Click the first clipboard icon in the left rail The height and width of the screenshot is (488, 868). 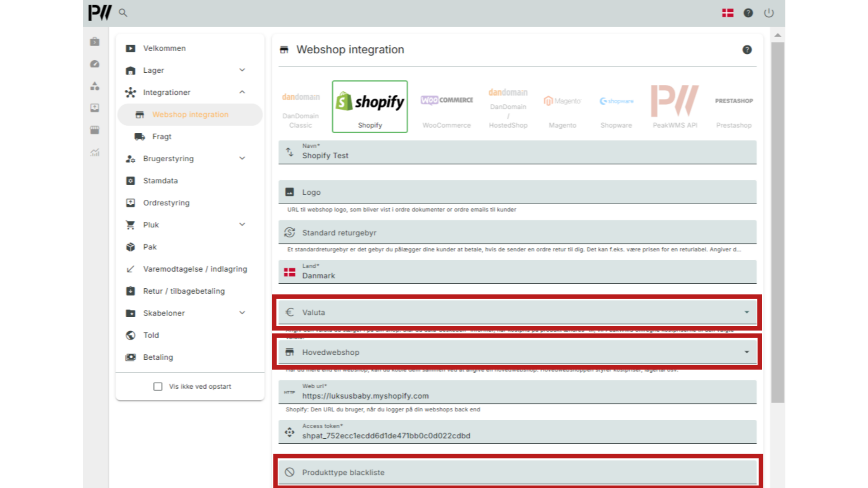95,42
